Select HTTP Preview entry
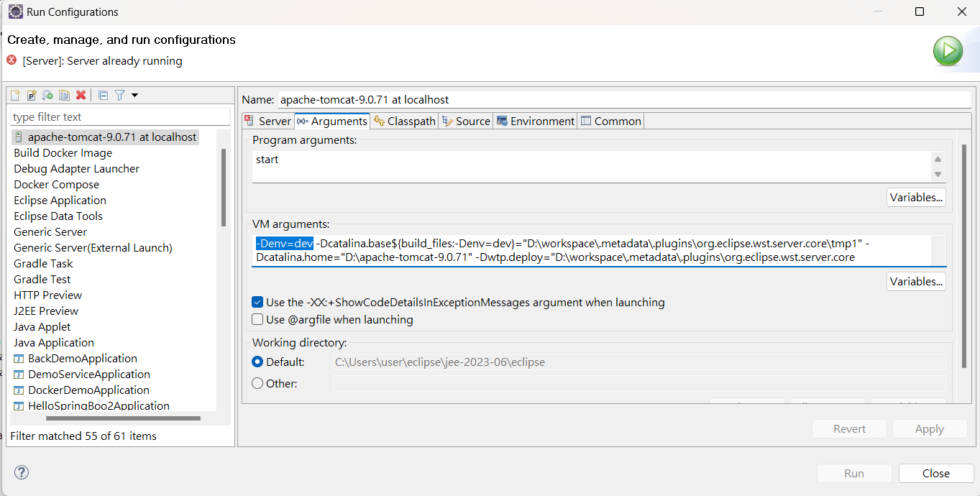This screenshot has height=496, width=980. tap(48, 295)
